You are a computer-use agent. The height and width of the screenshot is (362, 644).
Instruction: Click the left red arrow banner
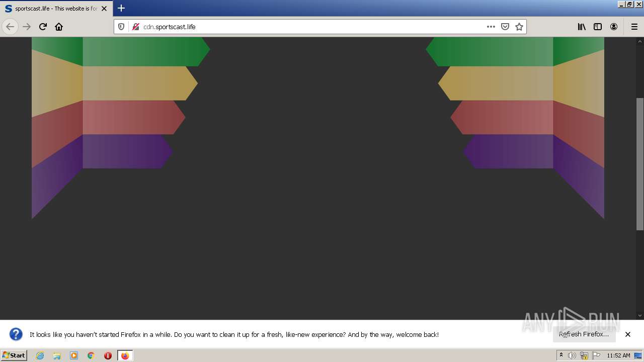pos(134,117)
